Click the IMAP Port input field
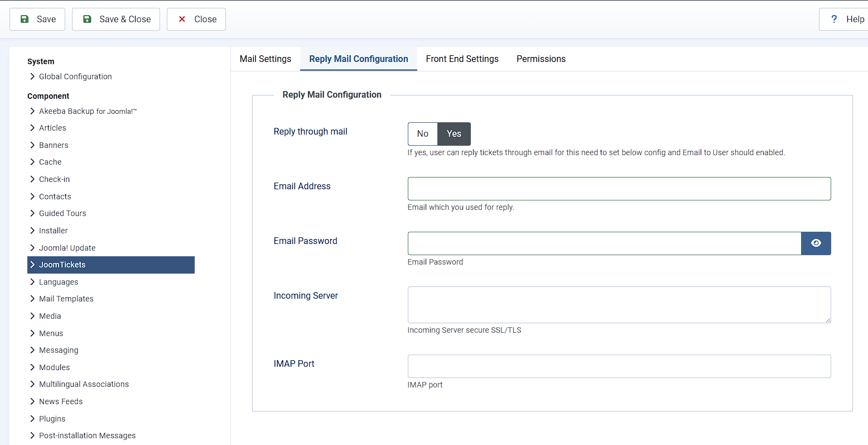868x445 pixels. (x=619, y=366)
